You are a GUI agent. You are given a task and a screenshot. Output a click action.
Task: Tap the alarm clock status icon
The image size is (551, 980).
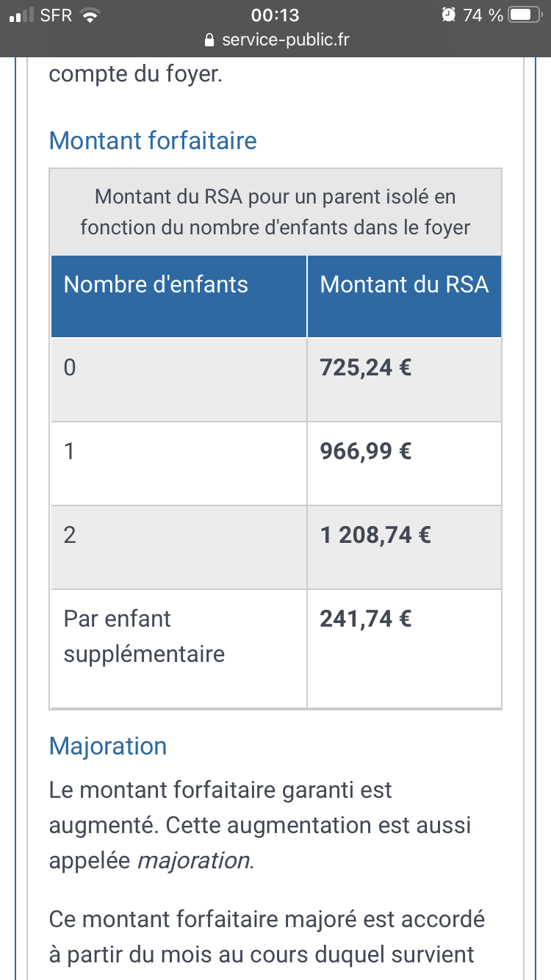tap(449, 15)
